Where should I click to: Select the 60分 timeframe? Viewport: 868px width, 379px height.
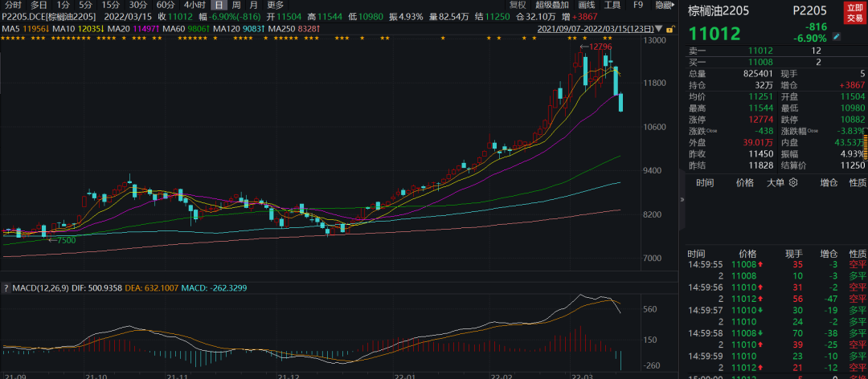[166, 5]
